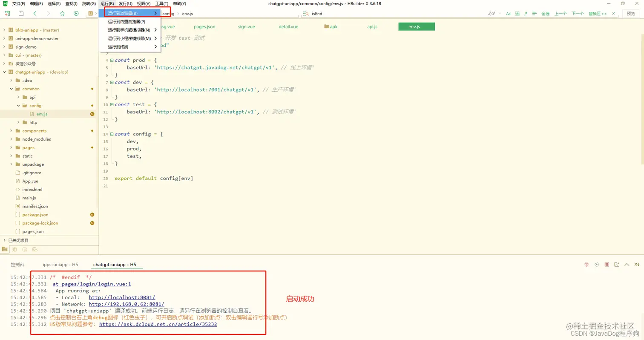Close the search bar with X
The width and height of the screenshot is (644, 340).
(x=613, y=14)
